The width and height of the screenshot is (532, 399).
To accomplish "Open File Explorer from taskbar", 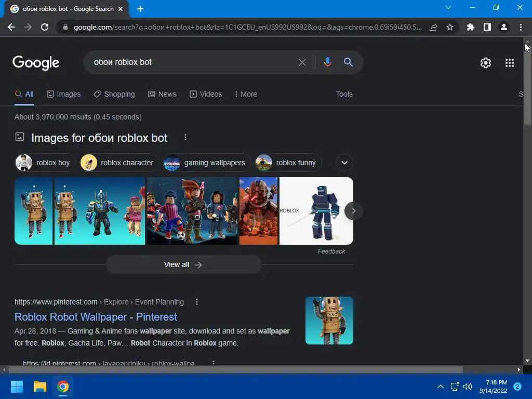I will click(39, 387).
